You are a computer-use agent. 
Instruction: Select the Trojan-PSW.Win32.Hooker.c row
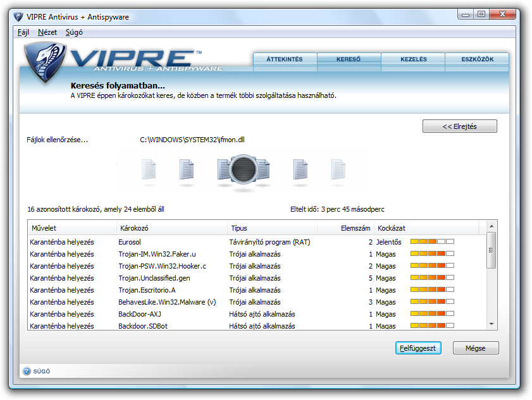257,266
